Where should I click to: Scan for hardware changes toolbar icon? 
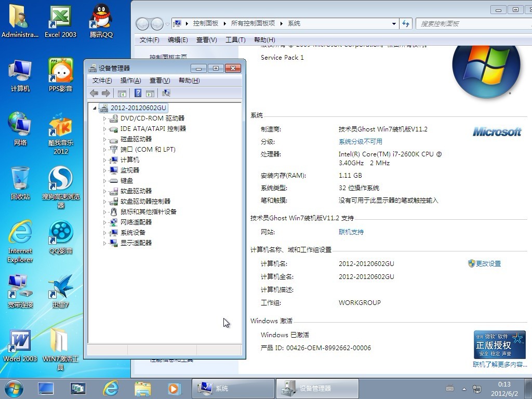pyautogui.click(x=166, y=93)
